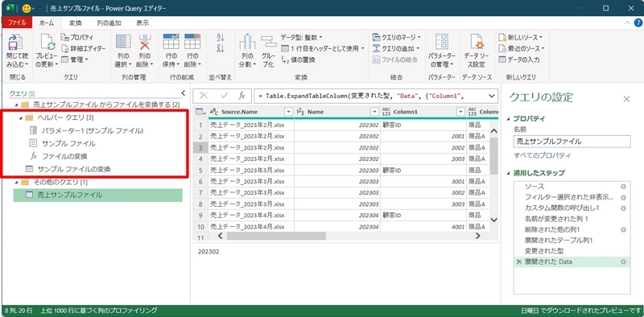The width and height of the screenshot is (644, 317).
Task: Open the Column1 filter dropdown
Action: [460, 112]
